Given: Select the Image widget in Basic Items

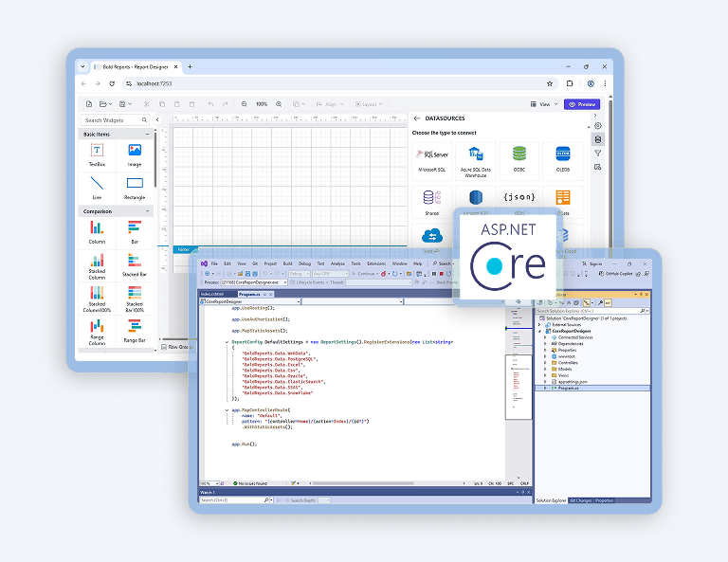Looking at the screenshot, I should coord(135,155).
